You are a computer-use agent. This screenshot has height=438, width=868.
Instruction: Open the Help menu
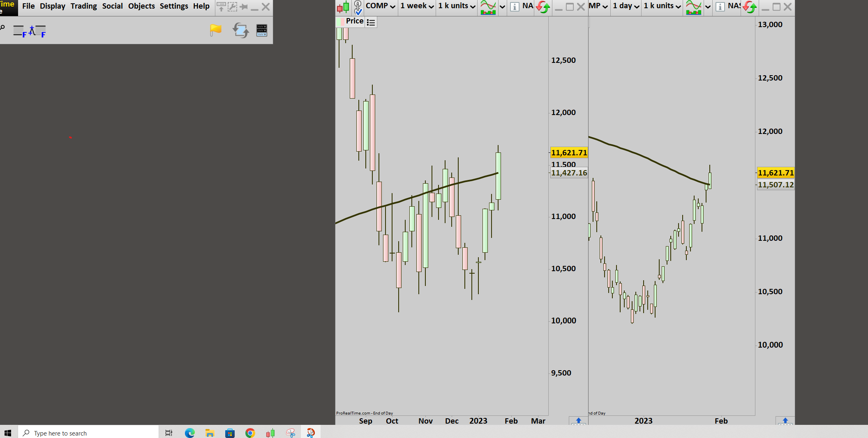tap(201, 6)
